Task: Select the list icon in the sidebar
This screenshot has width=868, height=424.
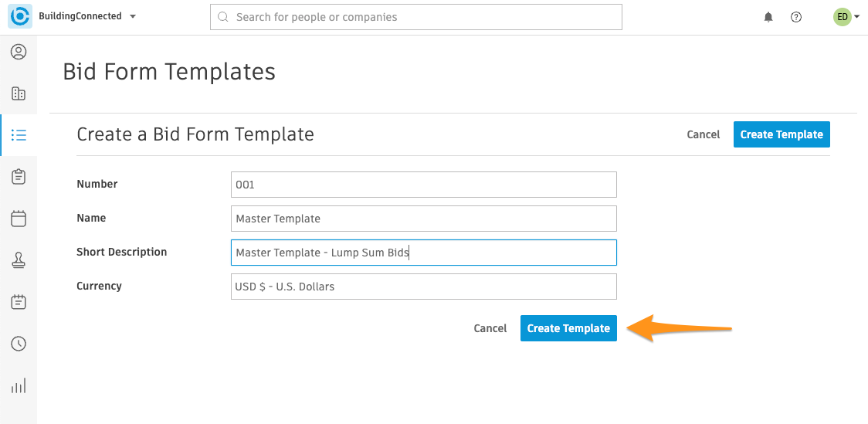Action: click(19, 135)
